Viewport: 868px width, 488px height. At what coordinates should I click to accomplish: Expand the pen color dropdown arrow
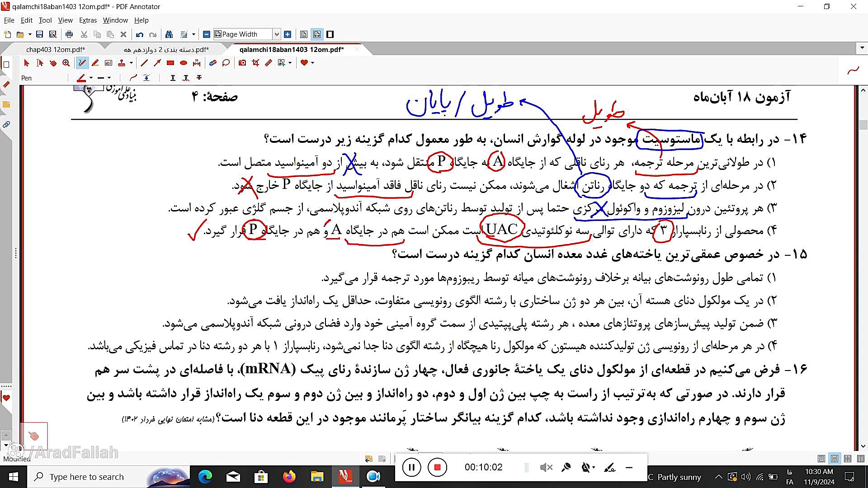(x=91, y=78)
